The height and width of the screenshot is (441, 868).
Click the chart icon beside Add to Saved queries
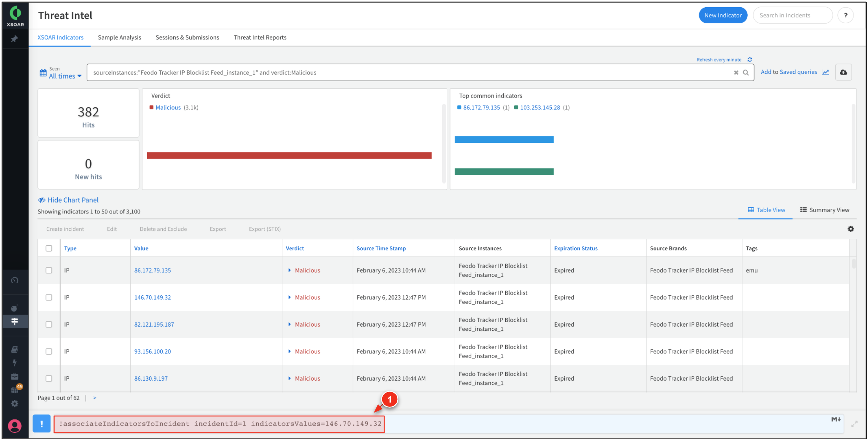(x=825, y=72)
